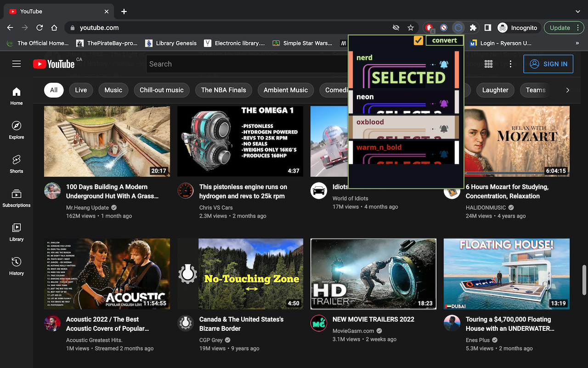Click the SIGN IN button
Screen dimensions: 588x368
click(548, 64)
